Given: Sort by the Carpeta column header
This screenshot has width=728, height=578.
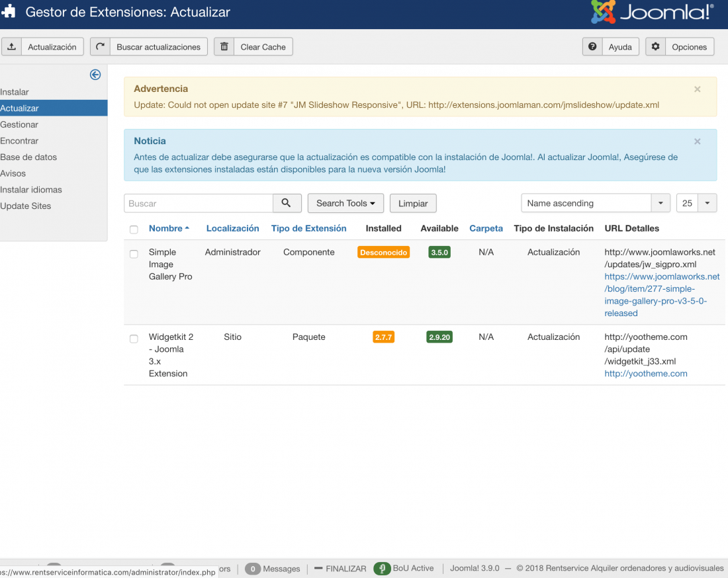Looking at the screenshot, I should pos(486,228).
